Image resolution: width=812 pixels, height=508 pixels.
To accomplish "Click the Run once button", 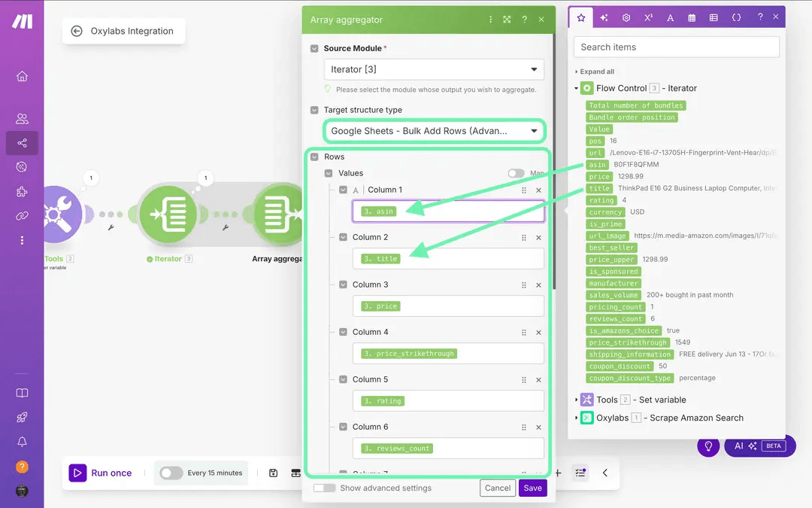I will click(101, 473).
